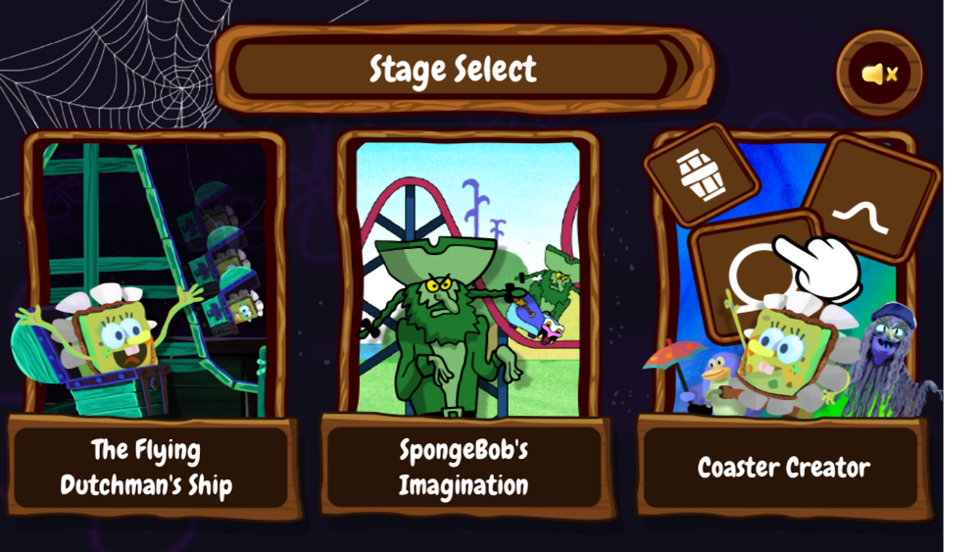
Task: Click the barrel icon tile
Action: (702, 175)
